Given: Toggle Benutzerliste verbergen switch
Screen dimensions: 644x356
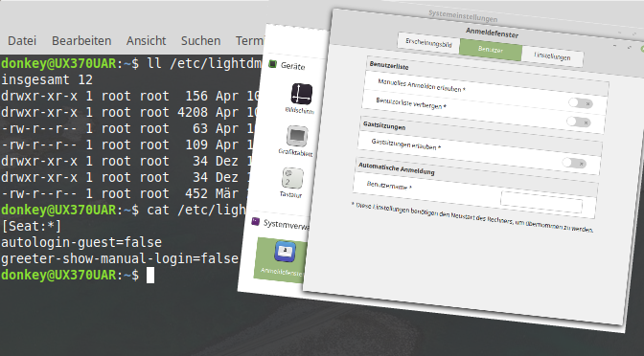Looking at the screenshot, I should 579,122.
